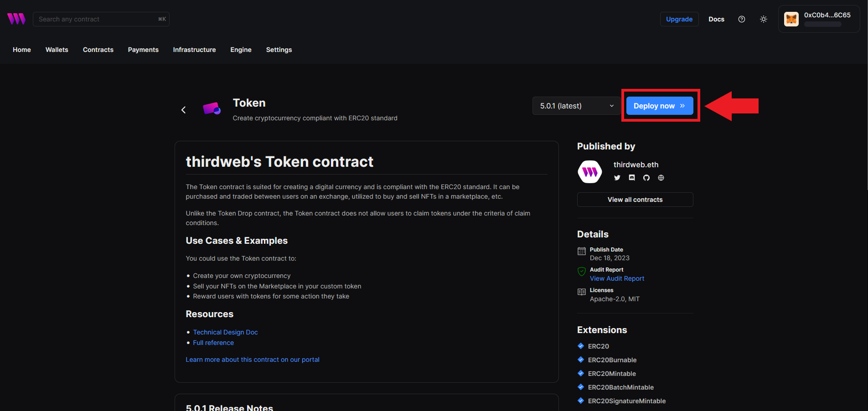Follow the Technical Design Doc link

[225, 332]
